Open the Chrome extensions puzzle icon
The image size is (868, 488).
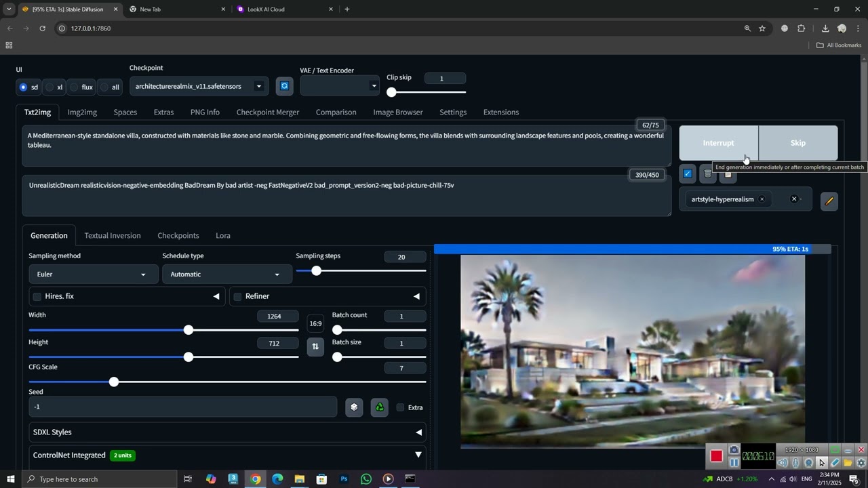(x=801, y=28)
